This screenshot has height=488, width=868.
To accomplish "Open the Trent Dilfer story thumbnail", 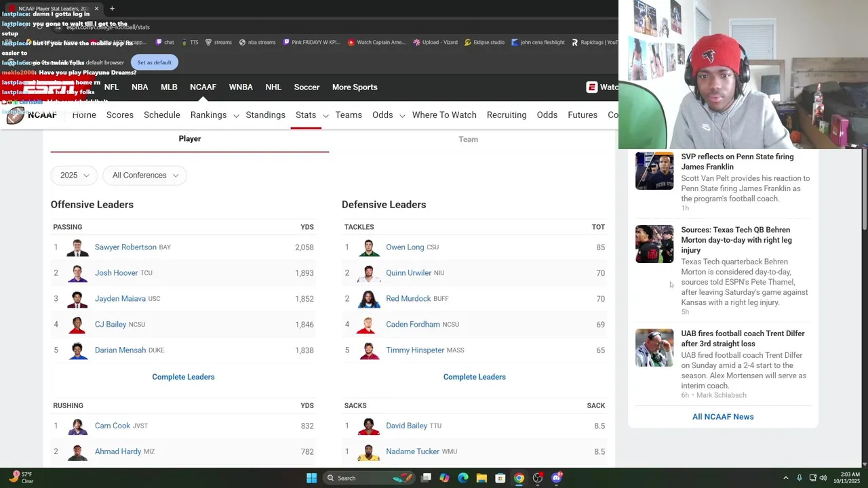I will (x=654, y=348).
